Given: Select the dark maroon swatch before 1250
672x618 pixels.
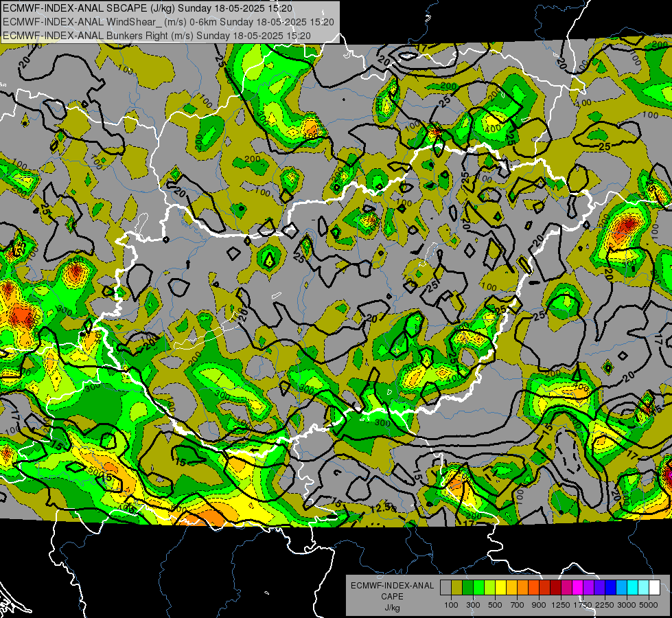Looking at the screenshot, I should coord(556,588).
